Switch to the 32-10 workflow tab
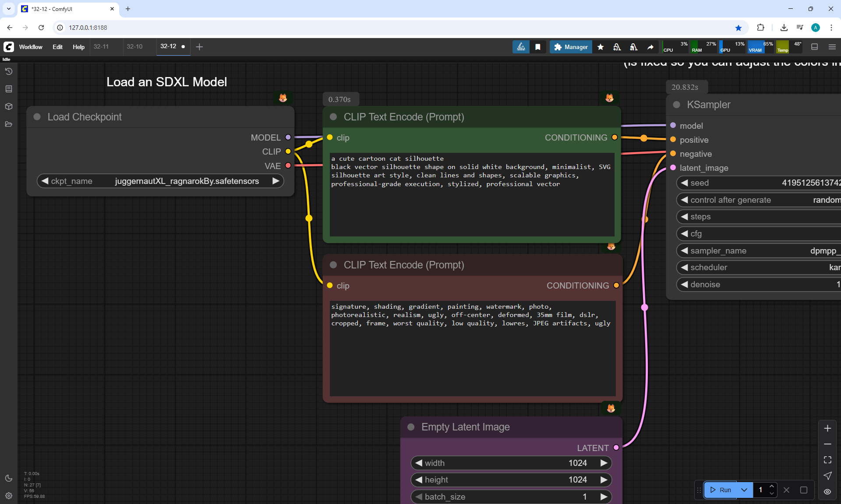 134,46
